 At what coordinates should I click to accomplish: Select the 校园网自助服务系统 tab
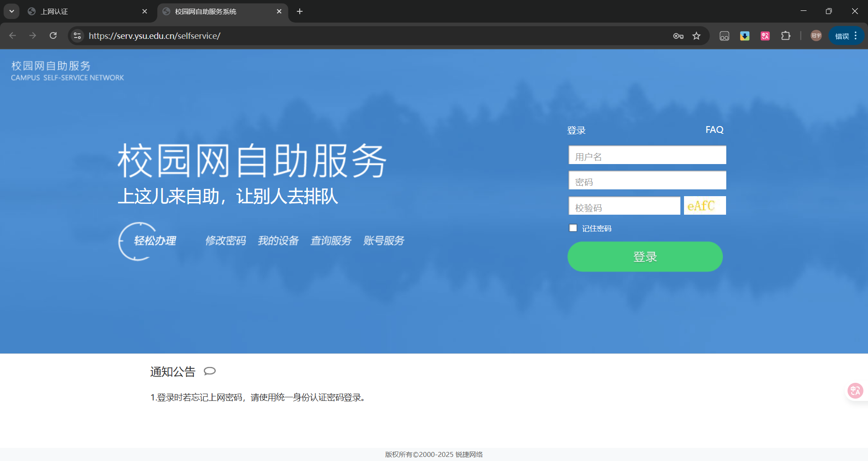tap(204, 11)
